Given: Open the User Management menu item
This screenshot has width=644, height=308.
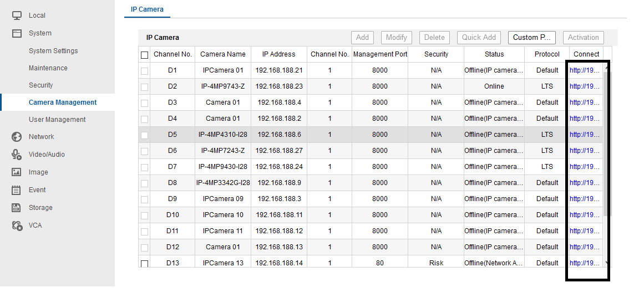Looking at the screenshot, I should (x=57, y=120).
